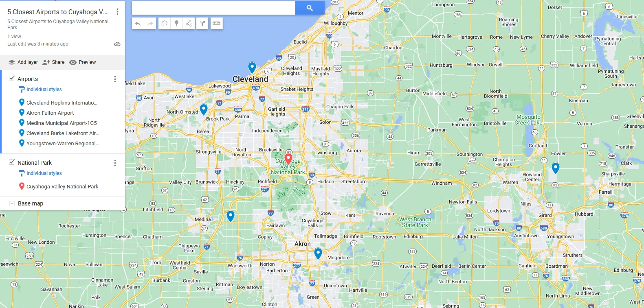644x308 pixels.
Task: Click blue marker near North Olmsted
Action: 204,109
